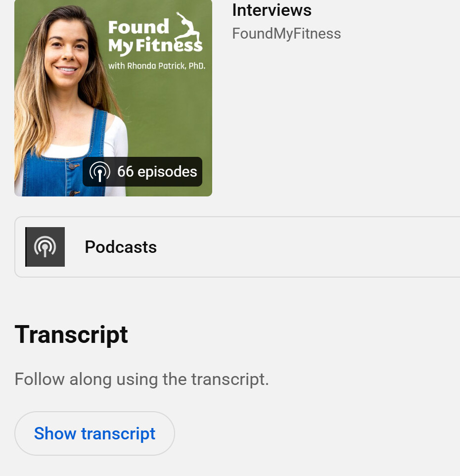Click 'Follow along using the transcript.' text
Screen dimensions: 460x476
141,379
